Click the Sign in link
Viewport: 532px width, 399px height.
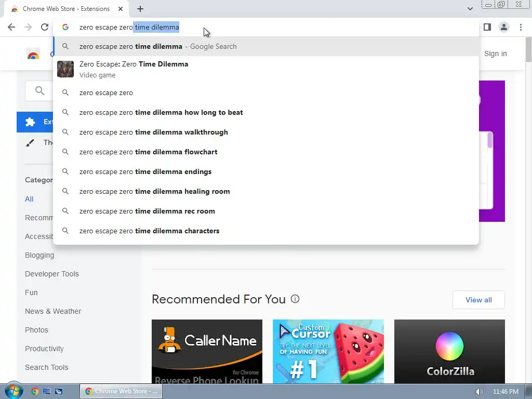495,54
